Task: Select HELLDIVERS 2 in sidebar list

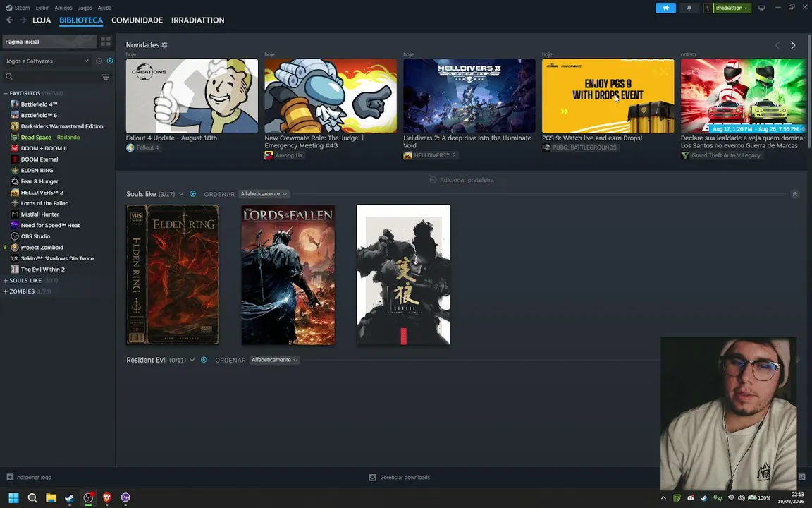Action: (x=42, y=193)
